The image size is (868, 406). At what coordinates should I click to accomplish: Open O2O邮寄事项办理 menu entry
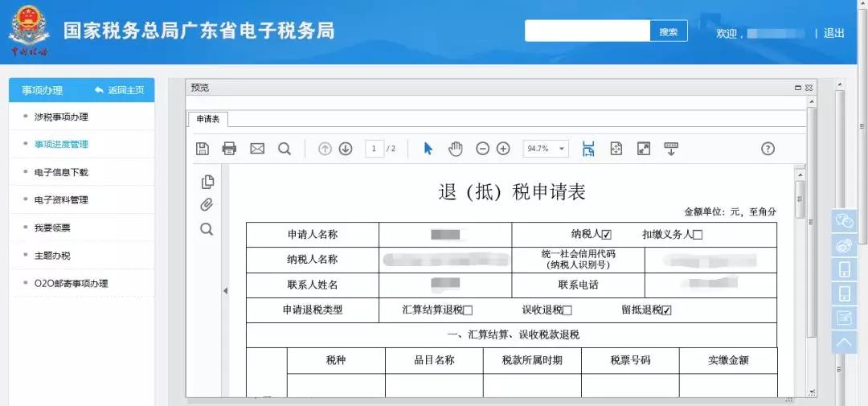point(71,284)
